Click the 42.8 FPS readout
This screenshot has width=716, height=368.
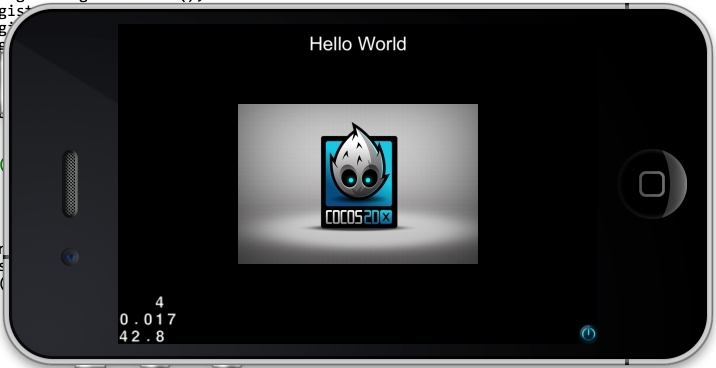[x=142, y=336]
